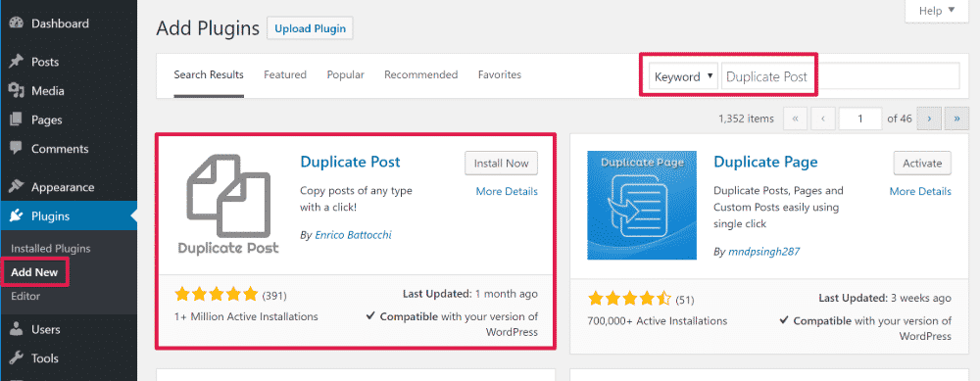Click Activate for Duplicate Page
Screen dimensions: 980x381
point(922,164)
